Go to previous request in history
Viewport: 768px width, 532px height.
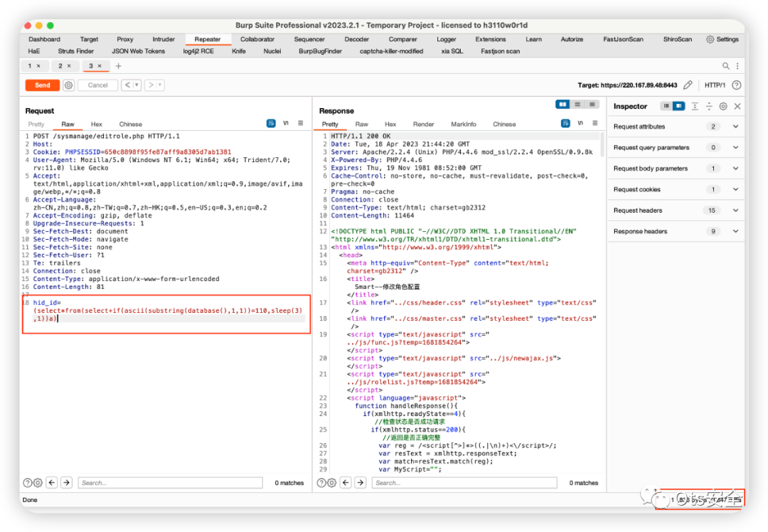[127, 85]
